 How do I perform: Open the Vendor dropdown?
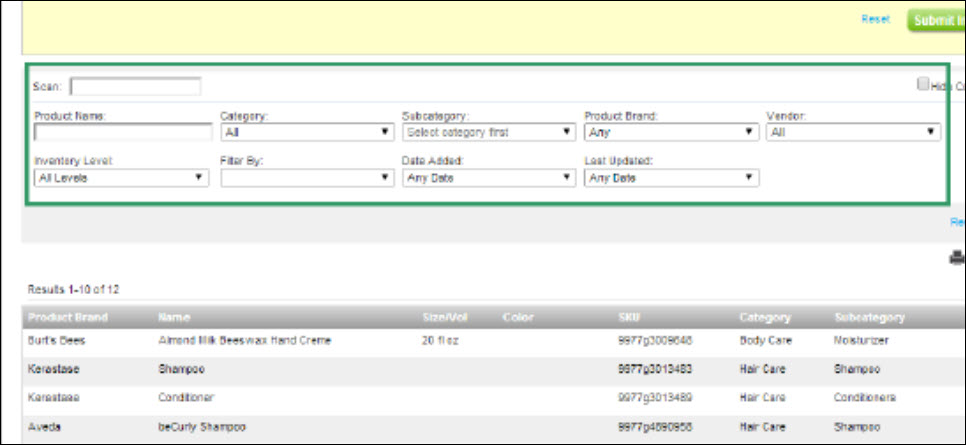click(853, 132)
